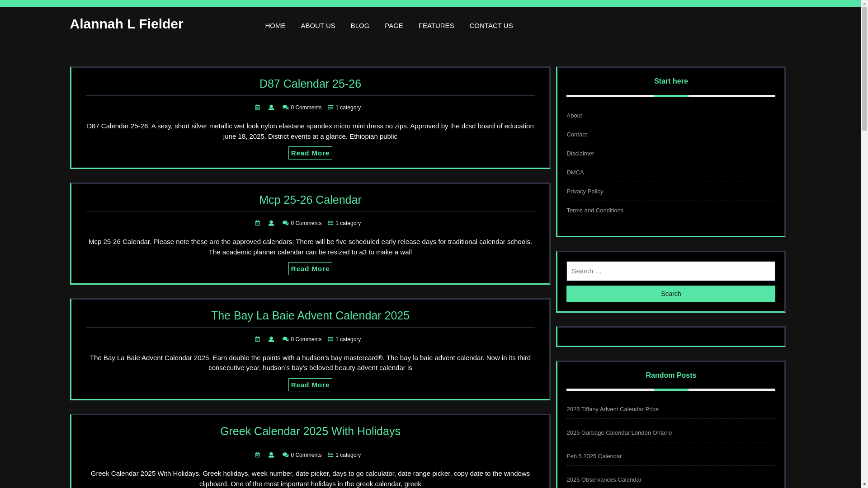The image size is (868, 488).
Task: Click Read More under D87 Calendar 25-26
Action: tap(310, 153)
